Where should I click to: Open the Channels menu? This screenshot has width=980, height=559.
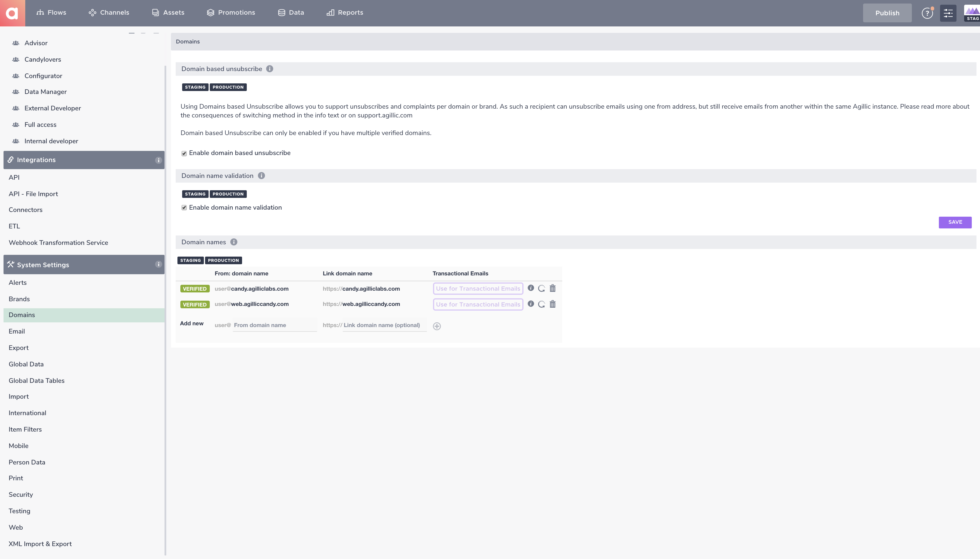(x=109, y=13)
